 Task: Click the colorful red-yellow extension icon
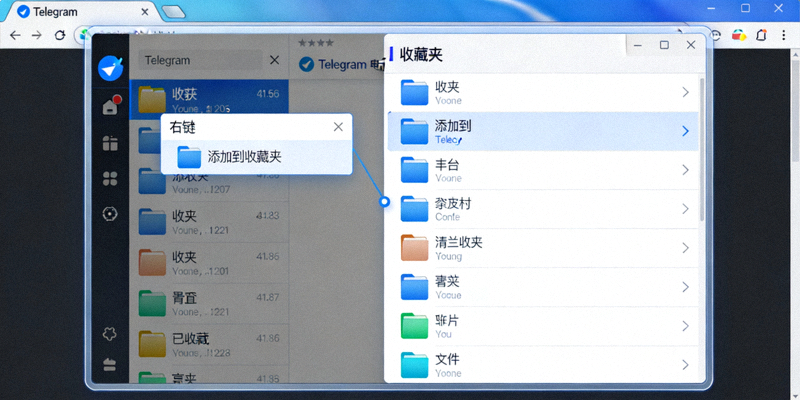[x=739, y=35]
